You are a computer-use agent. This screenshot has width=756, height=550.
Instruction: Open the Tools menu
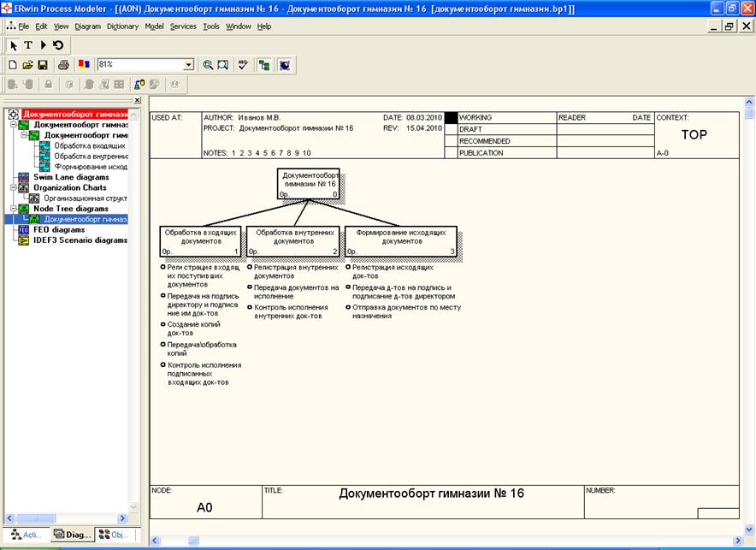(x=211, y=27)
